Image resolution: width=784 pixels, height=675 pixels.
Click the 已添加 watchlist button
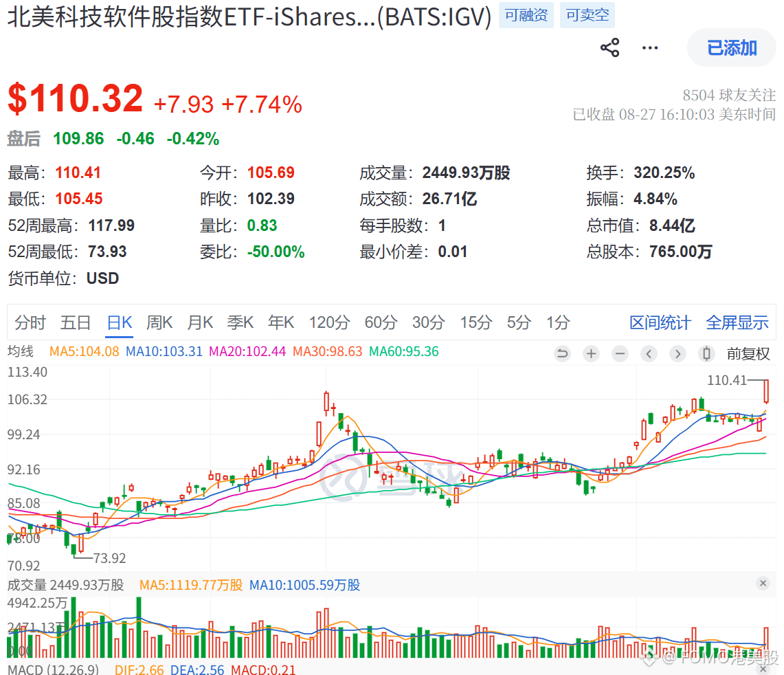[732, 48]
